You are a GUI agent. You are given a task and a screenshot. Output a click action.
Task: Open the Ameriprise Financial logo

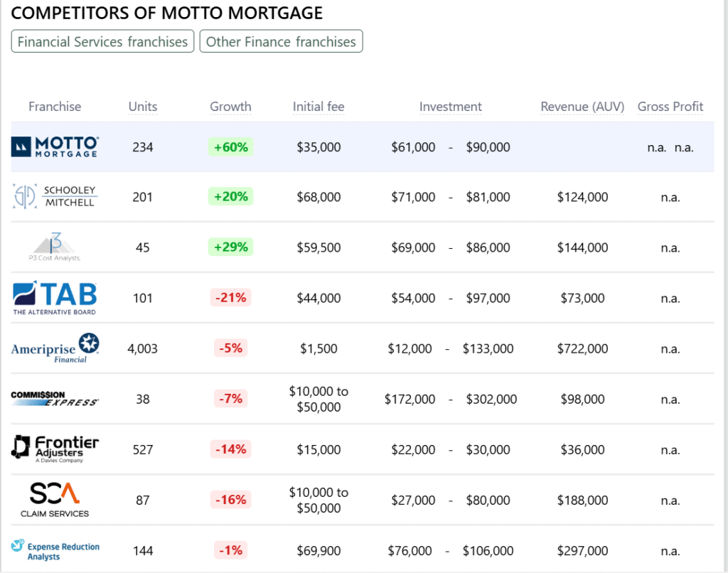pos(55,348)
